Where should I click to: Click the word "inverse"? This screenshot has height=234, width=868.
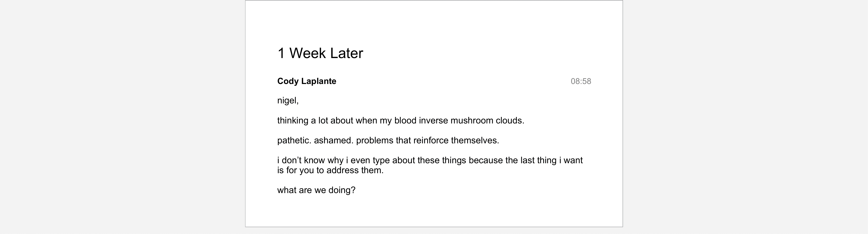click(433, 121)
